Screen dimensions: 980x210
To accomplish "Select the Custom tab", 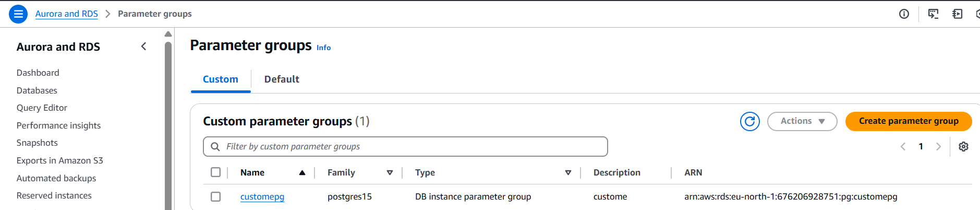I will tap(220, 79).
